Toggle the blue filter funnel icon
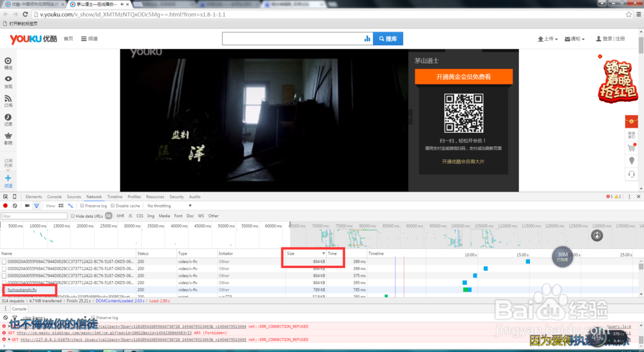644x352 pixels. click(37, 206)
